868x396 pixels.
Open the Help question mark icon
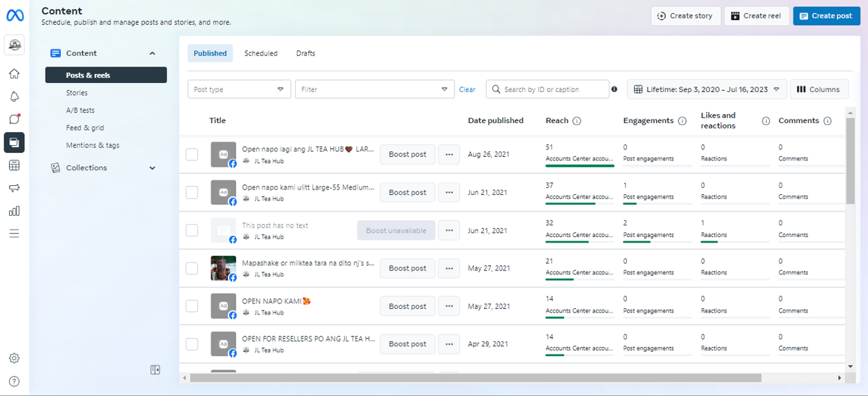[15, 381]
